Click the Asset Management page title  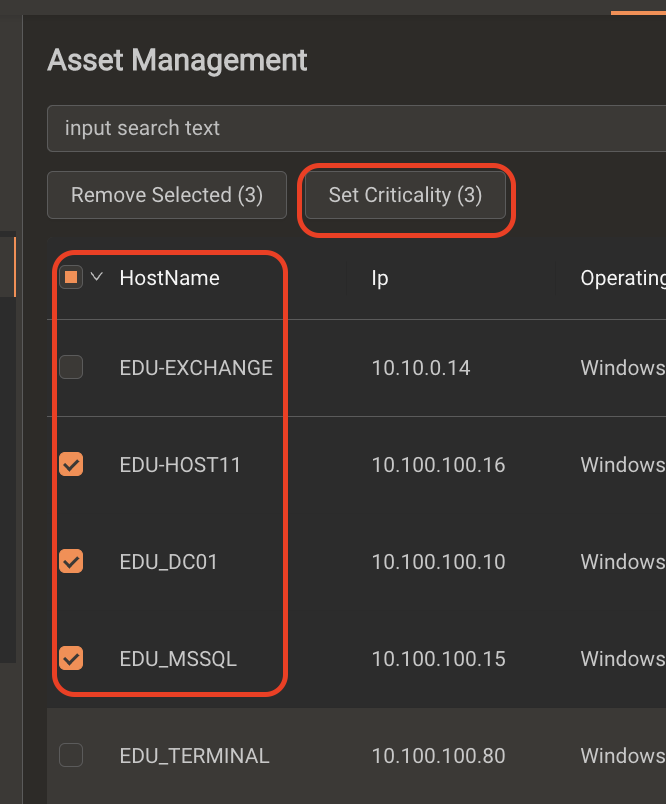(177, 60)
